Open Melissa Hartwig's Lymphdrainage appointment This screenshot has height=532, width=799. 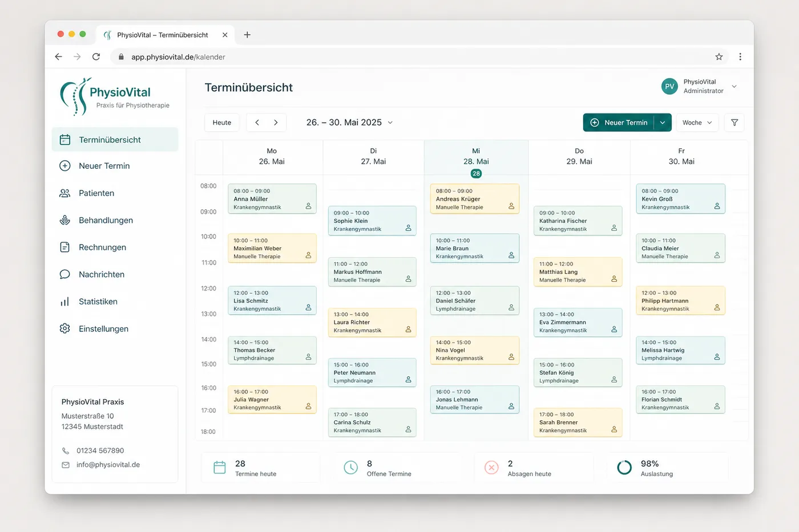[x=680, y=350]
